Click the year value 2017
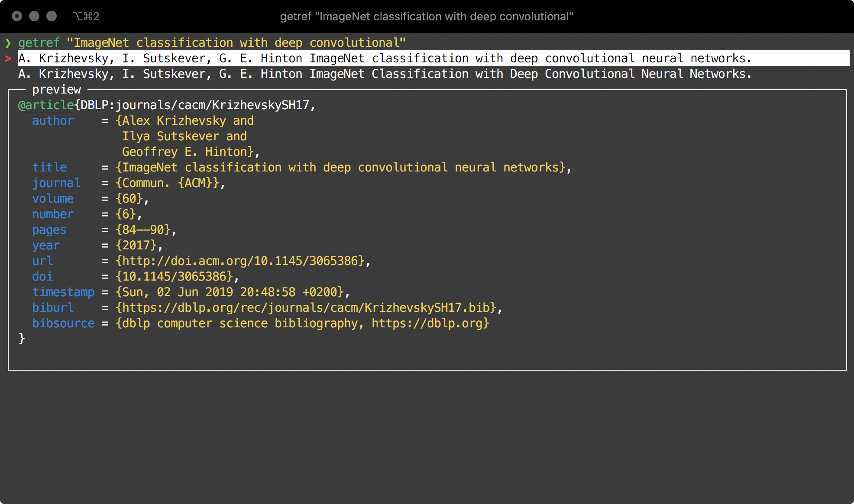 click(136, 246)
